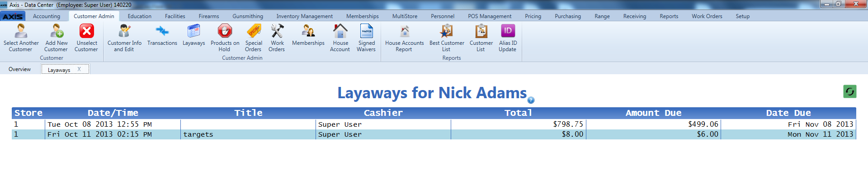Open Alias ID Update
Image resolution: width=868 pixels, height=191 pixels.
pos(508,38)
